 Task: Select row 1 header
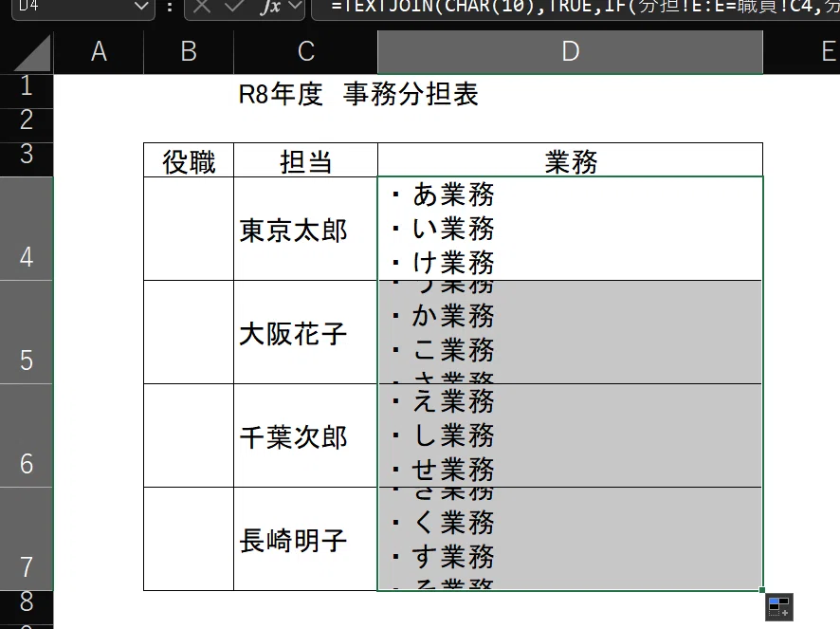pyautogui.click(x=27, y=91)
